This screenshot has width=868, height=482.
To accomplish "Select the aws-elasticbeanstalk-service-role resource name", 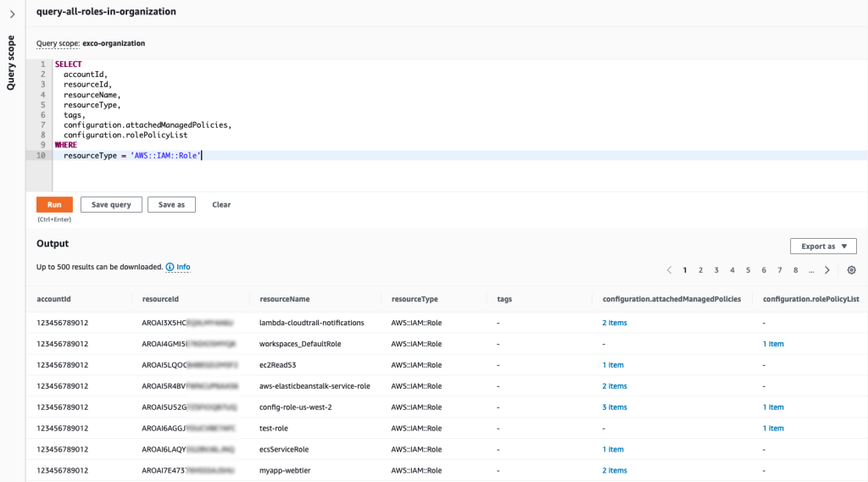I will pos(314,385).
